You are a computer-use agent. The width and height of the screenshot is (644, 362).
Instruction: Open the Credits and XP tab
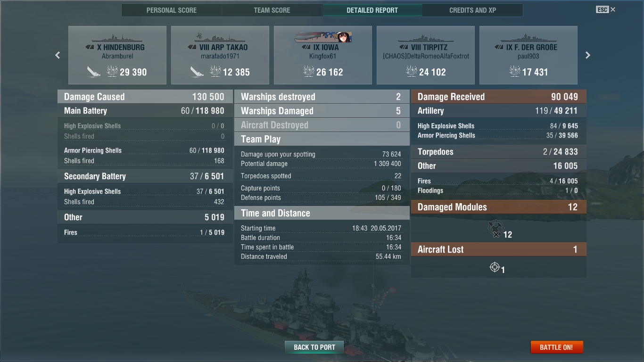pos(473,10)
